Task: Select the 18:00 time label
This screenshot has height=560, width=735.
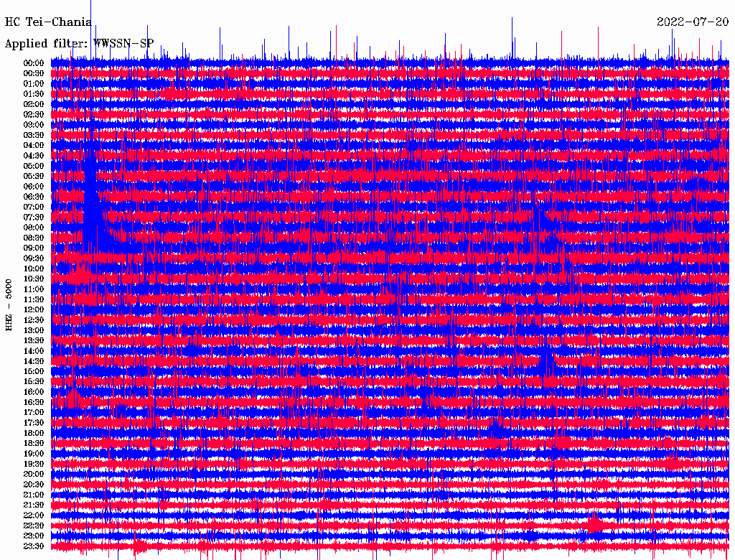Action: coord(33,433)
